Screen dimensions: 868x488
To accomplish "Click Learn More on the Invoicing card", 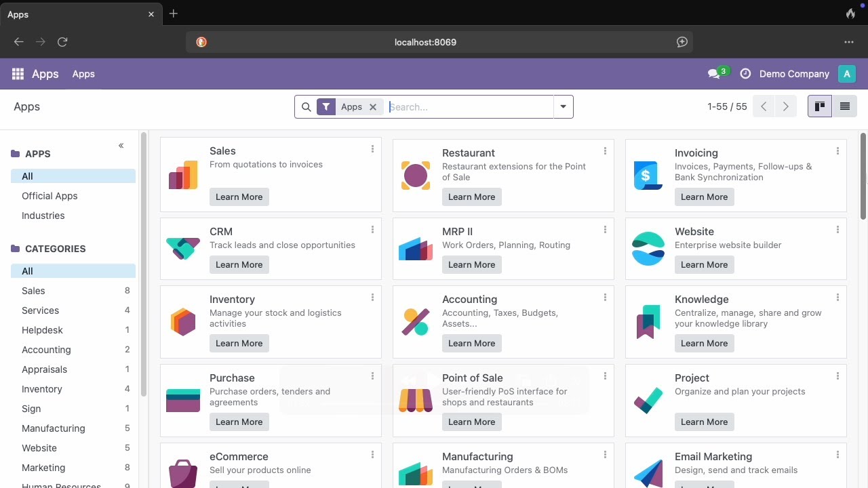I will click(x=705, y=197).
